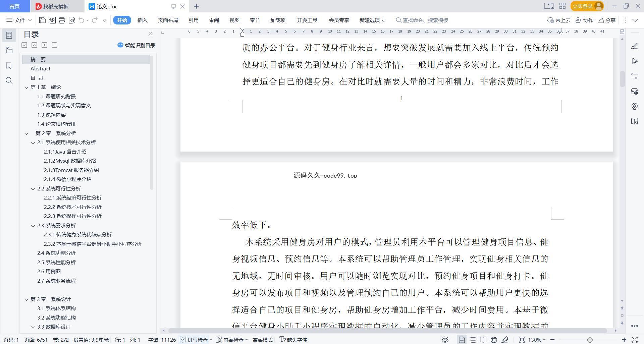Click the 兼容模式 status bar entry
Screen dimensions: 644x344
262,340
